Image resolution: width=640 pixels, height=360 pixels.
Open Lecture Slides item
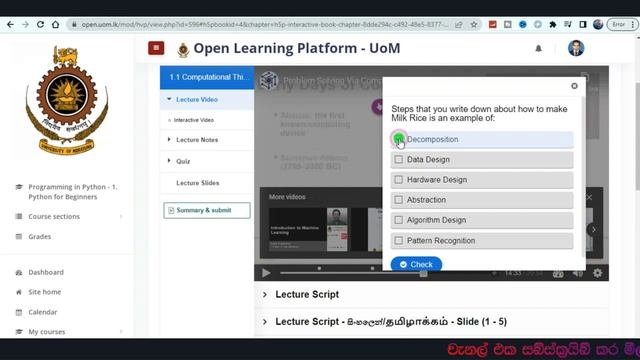point(198,183)
